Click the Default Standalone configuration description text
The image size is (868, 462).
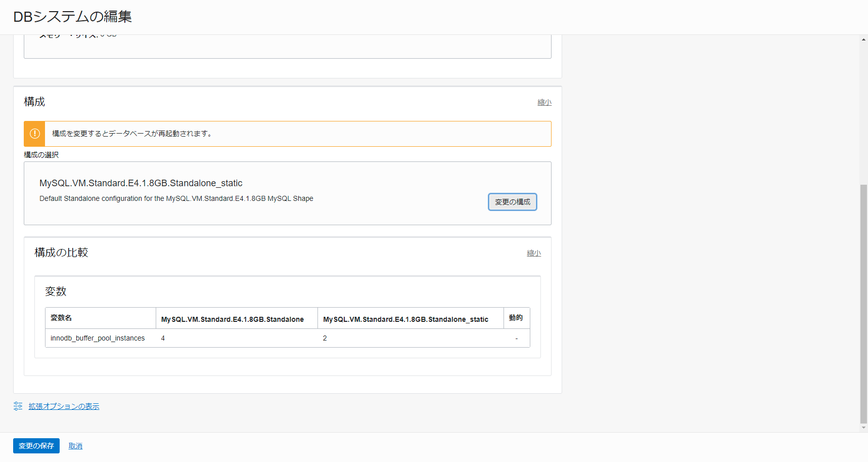tap(176, 198)
